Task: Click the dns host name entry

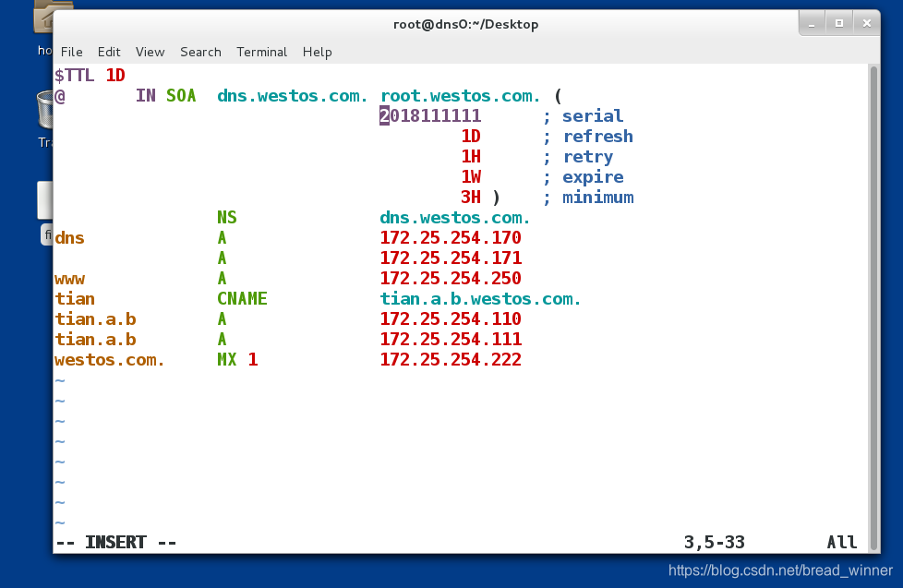Action: coord(69,238)
